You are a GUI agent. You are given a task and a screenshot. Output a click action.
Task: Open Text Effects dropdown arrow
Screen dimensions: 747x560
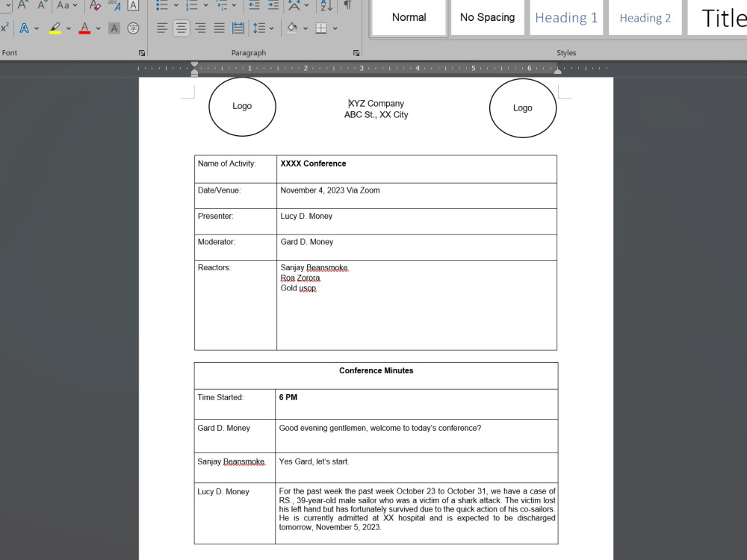(36, 28)
